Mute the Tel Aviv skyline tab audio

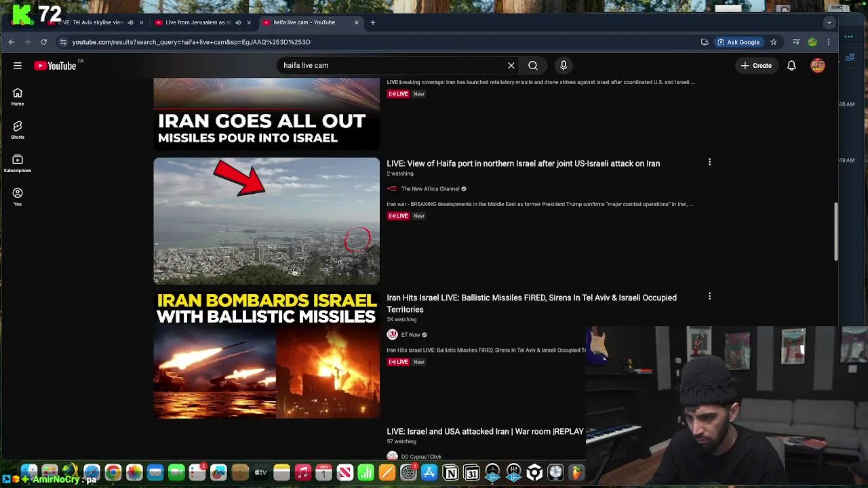coord(130,22)
